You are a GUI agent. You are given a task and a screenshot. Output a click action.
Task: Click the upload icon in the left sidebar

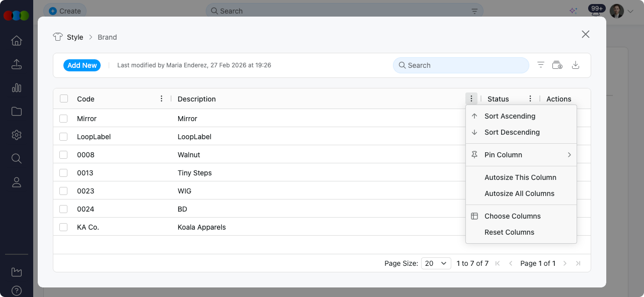click(16, 64)
